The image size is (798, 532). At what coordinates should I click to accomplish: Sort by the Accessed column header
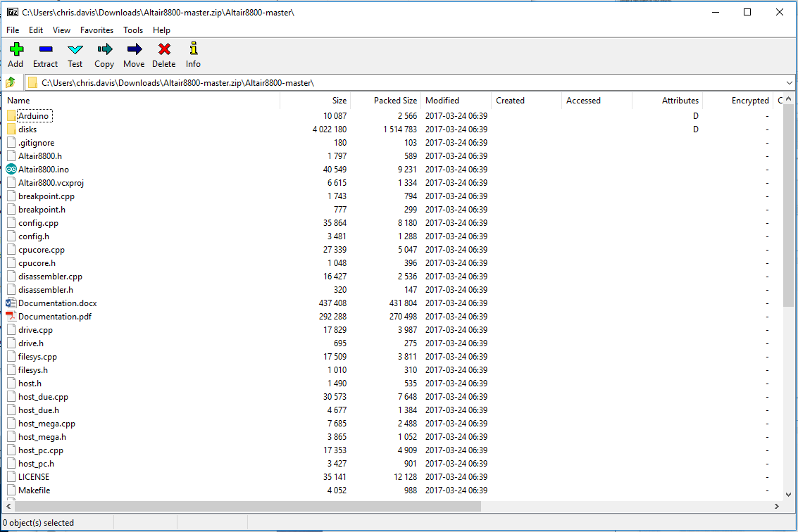pos(597,101)
